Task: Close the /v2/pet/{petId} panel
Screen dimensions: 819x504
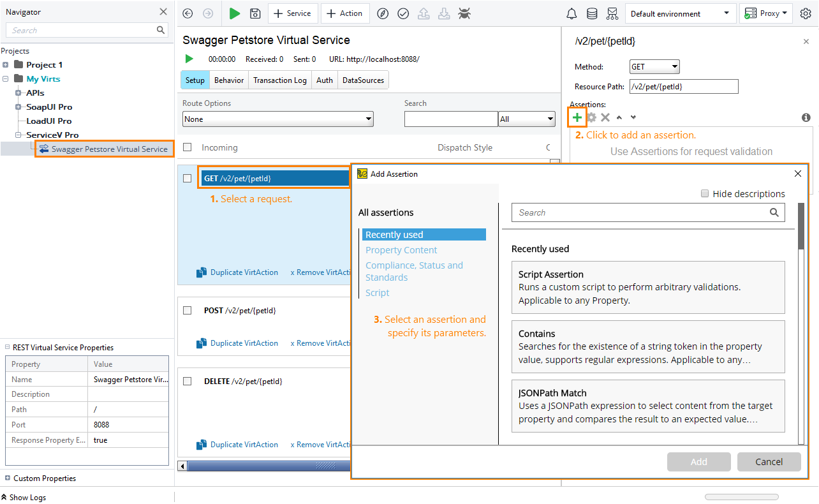Action: point(806,41)
